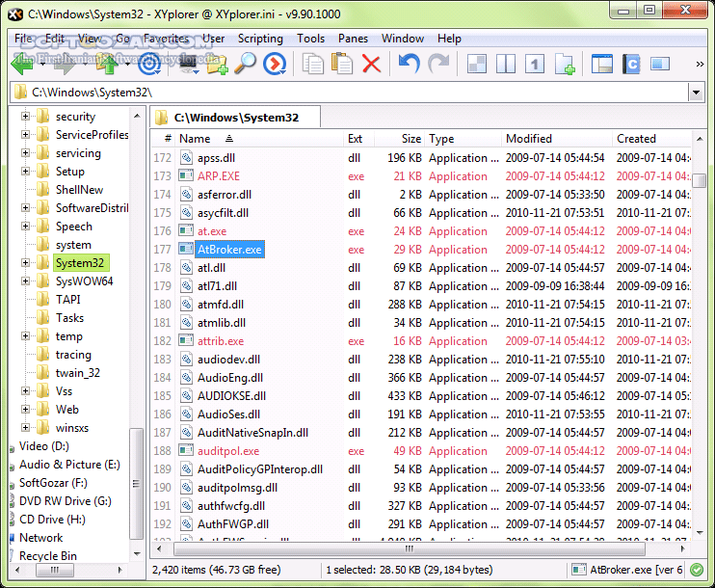Expand the SysWOW64 folder node
Image resolution: width=715 pixels, height=588 pixels.
point(26,281)
